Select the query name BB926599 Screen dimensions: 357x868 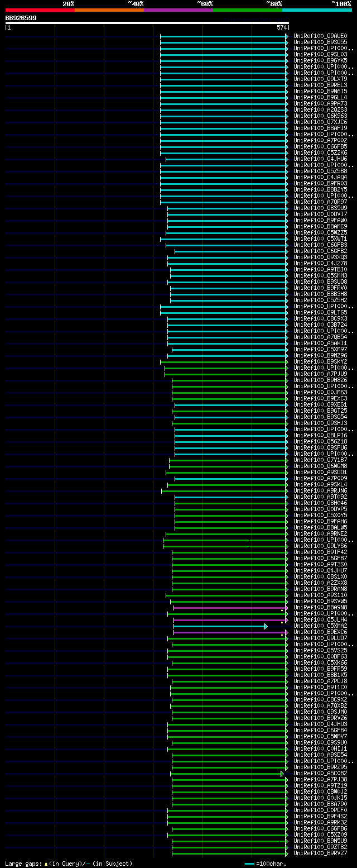click(x=21, y=18)
